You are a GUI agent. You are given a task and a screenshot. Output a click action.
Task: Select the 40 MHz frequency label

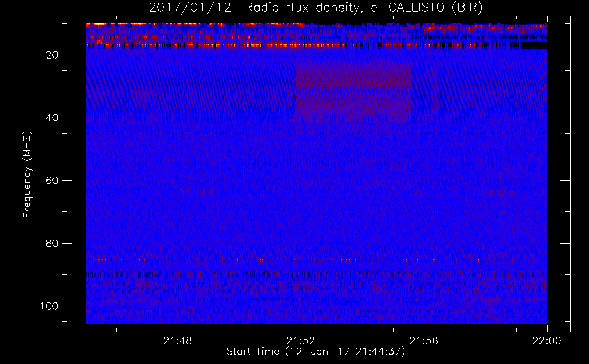pyautogui.click(x=52, y=118)
